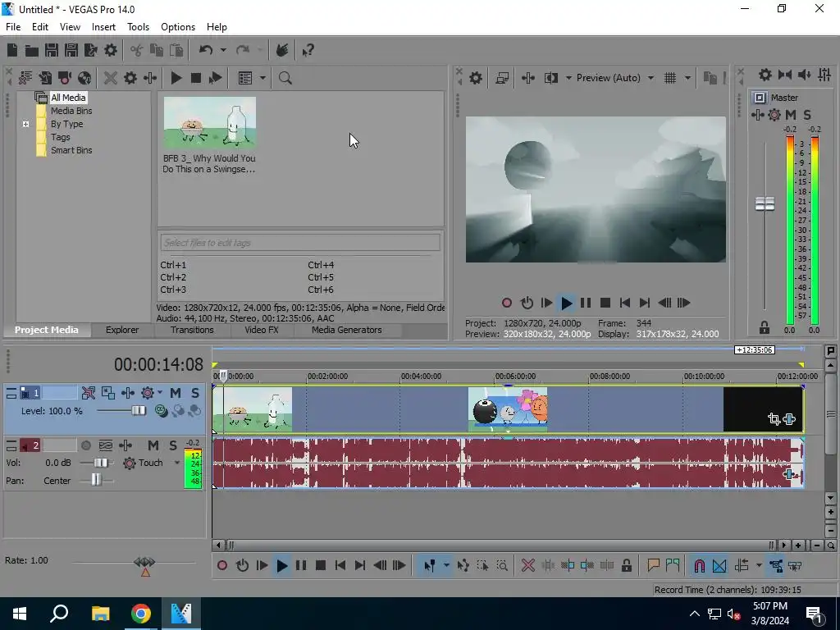The height and width of the screenshot is (630, 840).
Task: Open Project Properties gear in main toolbar
Action: pyautogui.click(x=111, y=50)
